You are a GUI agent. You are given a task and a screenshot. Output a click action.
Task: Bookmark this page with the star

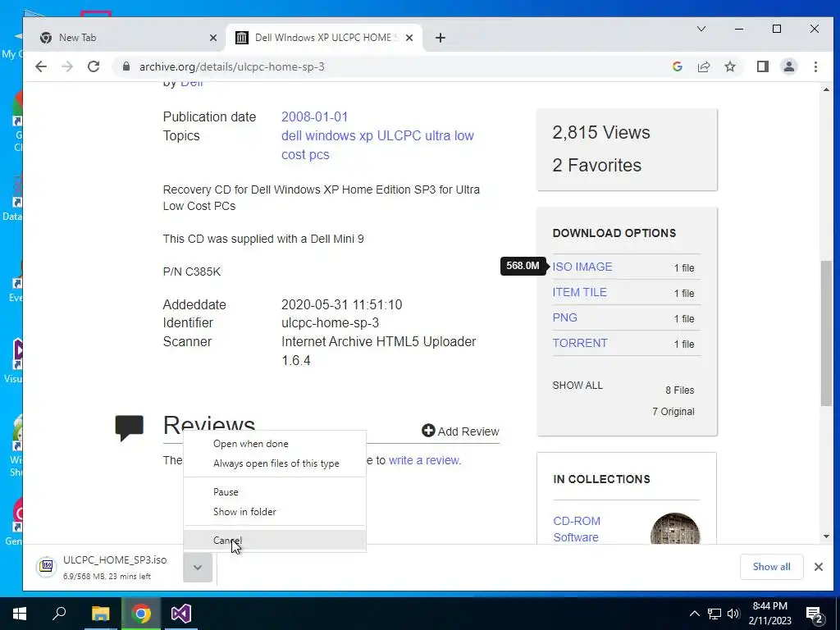(729, 66)
